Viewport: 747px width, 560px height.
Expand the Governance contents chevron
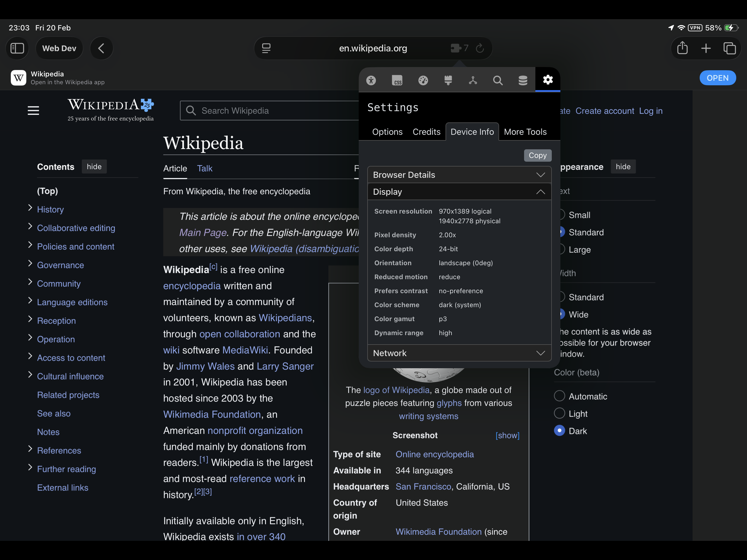[x=30, y=263]
